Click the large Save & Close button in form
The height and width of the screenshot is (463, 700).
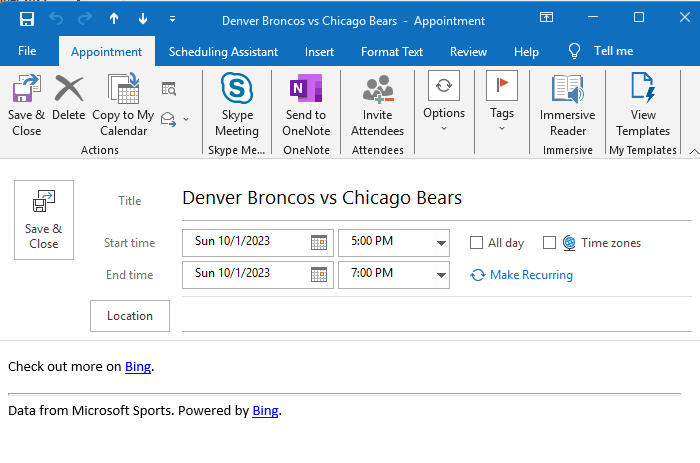click(x=44, y=220)
